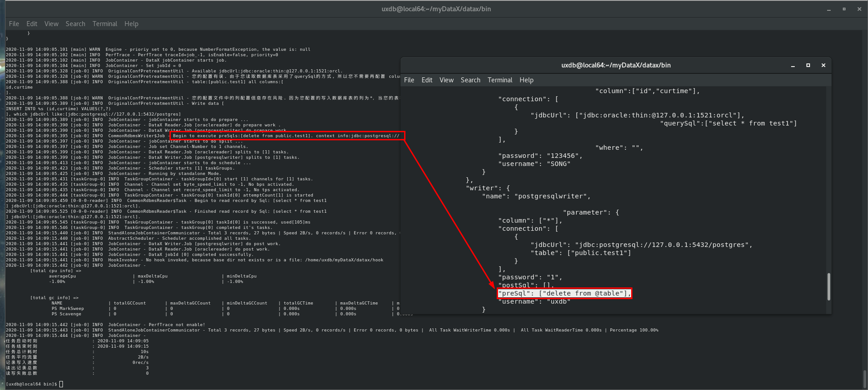This screenshot has width=868, height=390.
Task: Close the front terminal window
Action: pyautogui.click(x=823, y=65)
